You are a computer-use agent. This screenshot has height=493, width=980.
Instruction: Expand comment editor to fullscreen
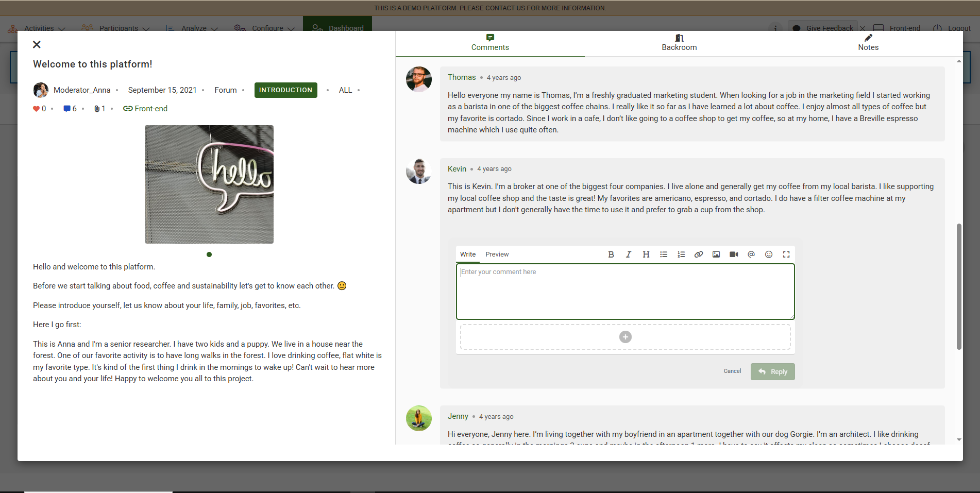786,254
